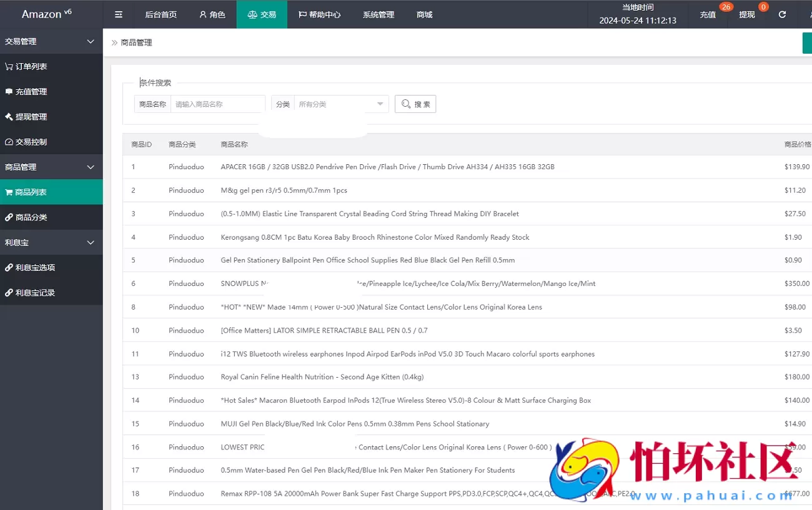
Task: Open the 系统管理 top menu
Action: (x=379, y=14)
